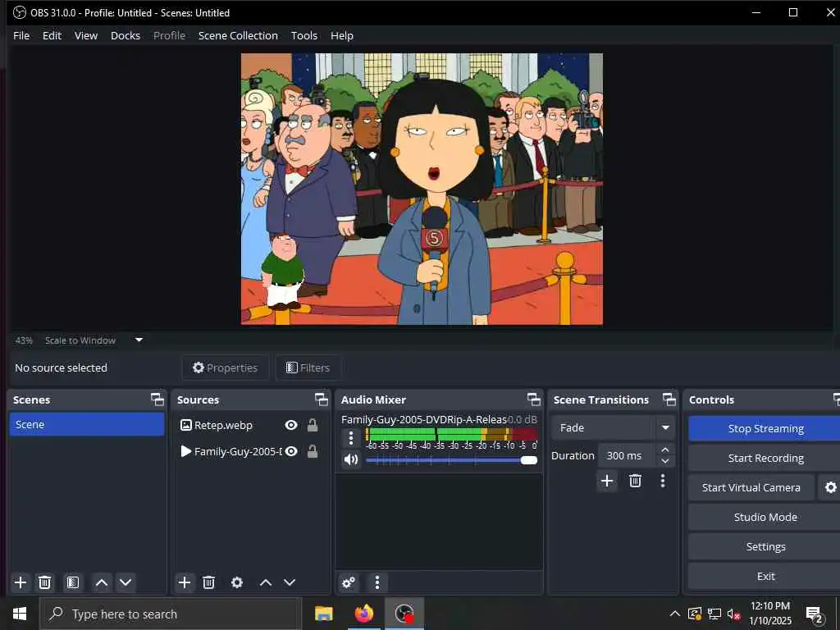The width and height of the screenshot is (840, 630).
Task: Remove configurable transition trash icon
Action: [636, 481]
